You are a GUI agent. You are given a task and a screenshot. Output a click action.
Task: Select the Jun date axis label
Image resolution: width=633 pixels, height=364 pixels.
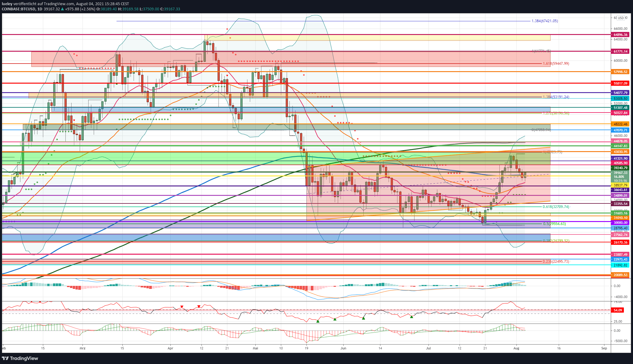343,348
